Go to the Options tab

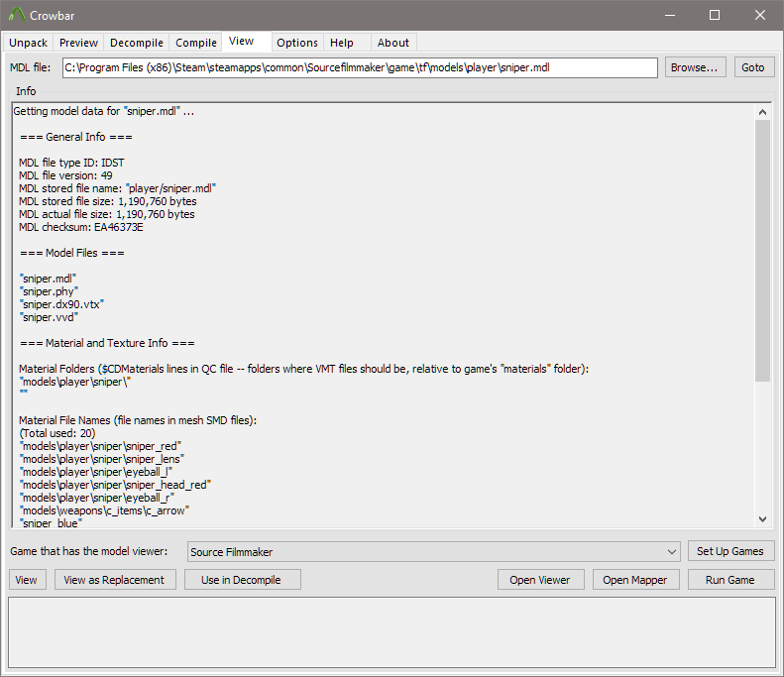(297, 43)
